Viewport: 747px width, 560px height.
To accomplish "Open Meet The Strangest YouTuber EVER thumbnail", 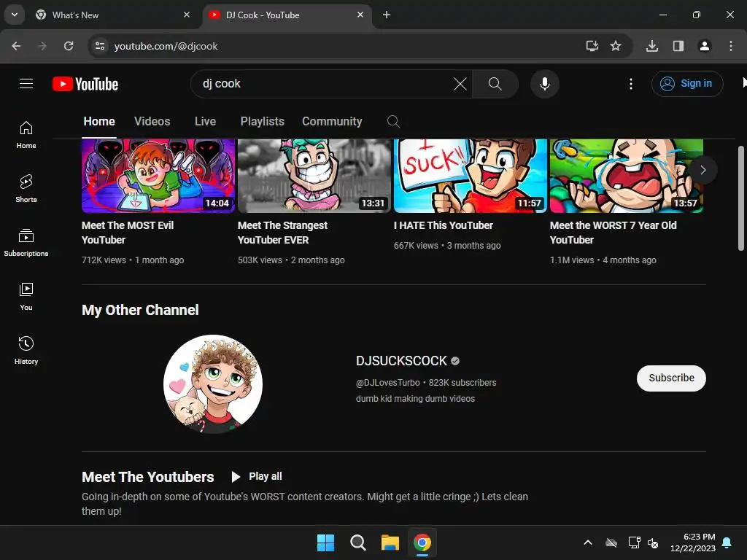I will (x=314, y=176).
